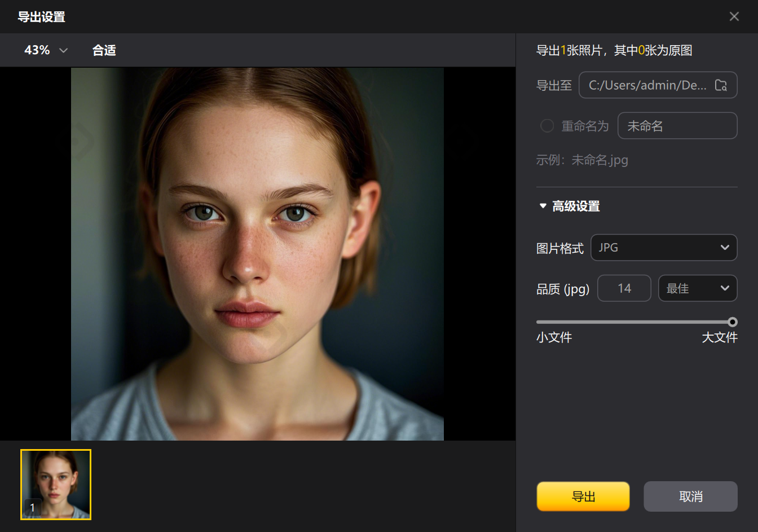
Task: Click the 未命名 rename text field
Action: 677,126
